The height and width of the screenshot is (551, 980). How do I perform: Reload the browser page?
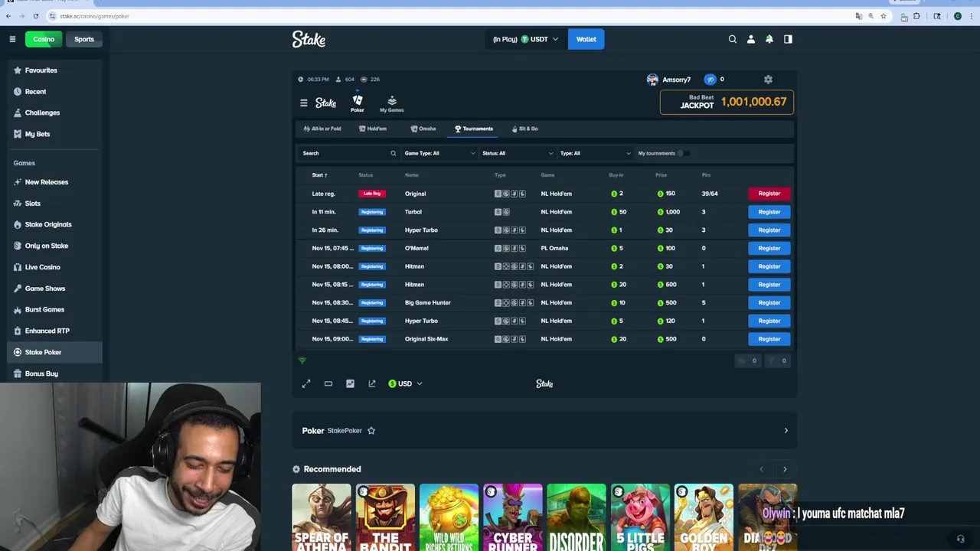[35, 16]
